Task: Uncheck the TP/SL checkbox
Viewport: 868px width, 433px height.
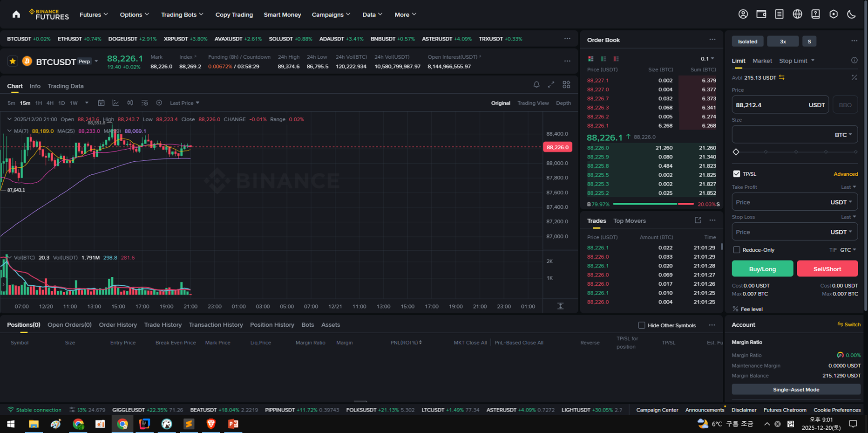Action: [736, 174]
